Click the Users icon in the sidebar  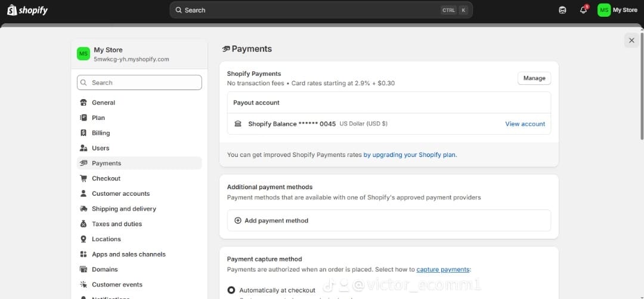point(83,148)
